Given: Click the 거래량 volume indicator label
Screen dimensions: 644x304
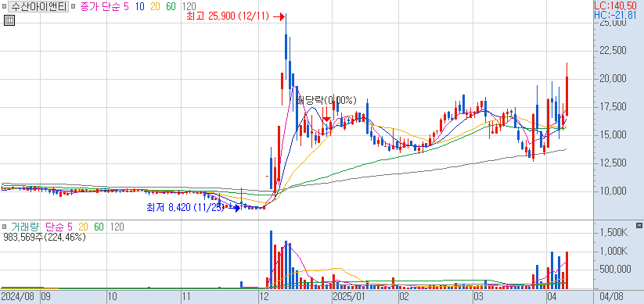Looking at the screenshot, I should pyautogui.click(x=24, y=227).
